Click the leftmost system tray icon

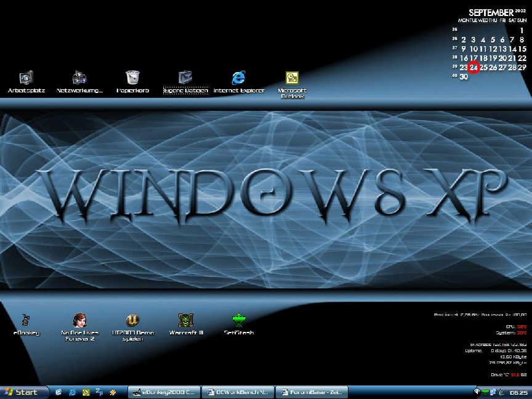coord(477,392)
